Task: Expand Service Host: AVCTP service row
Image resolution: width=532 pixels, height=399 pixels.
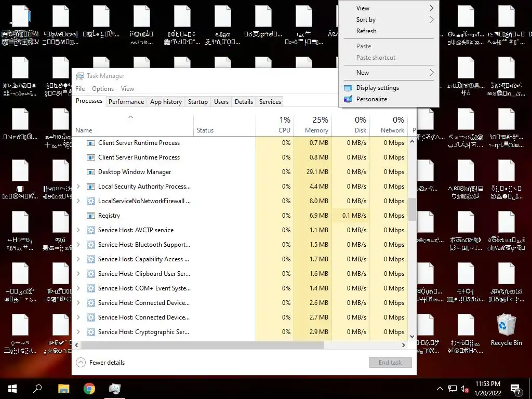Action: [x=78, y=230]
